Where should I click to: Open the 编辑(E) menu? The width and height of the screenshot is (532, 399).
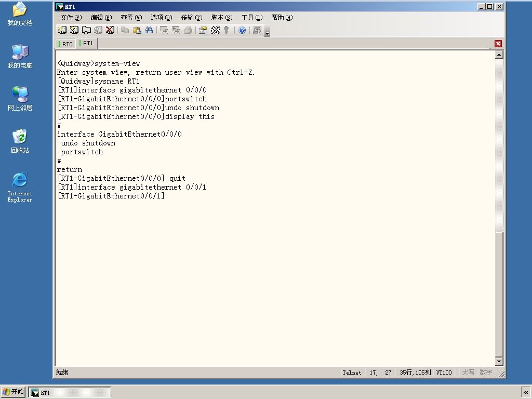101,18
